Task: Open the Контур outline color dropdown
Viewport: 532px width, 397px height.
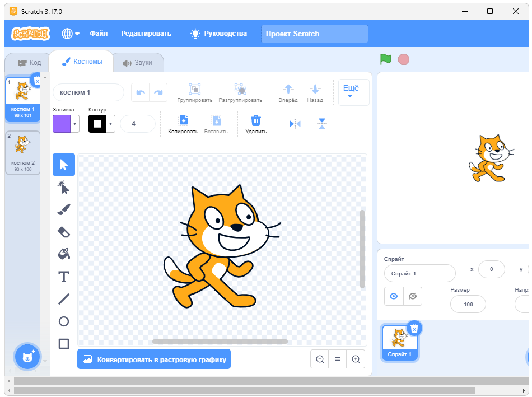Action: click(111, 124)
